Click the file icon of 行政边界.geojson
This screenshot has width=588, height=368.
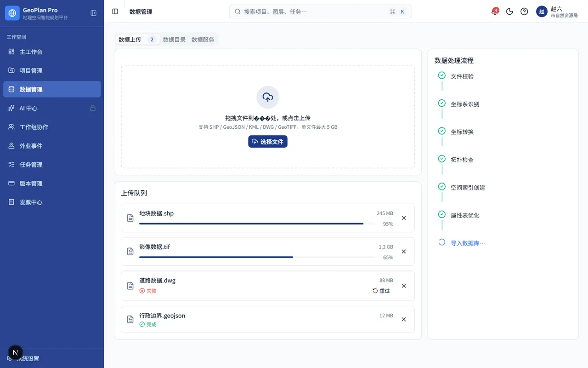tap(130, 319)
